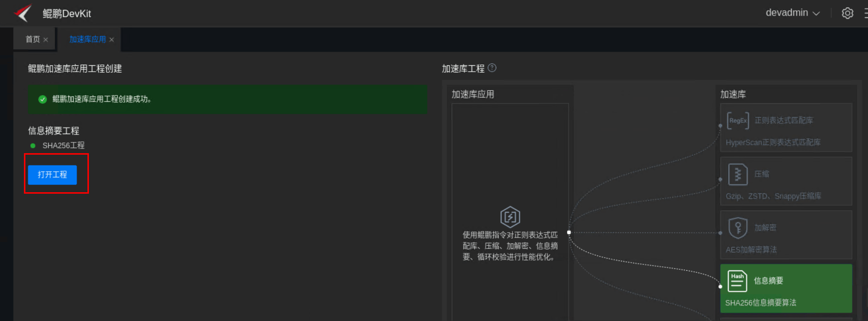The width and height of the screenshot is (868, 321).
Task: Click the RegEx library icon
Action: pos(738,120)
